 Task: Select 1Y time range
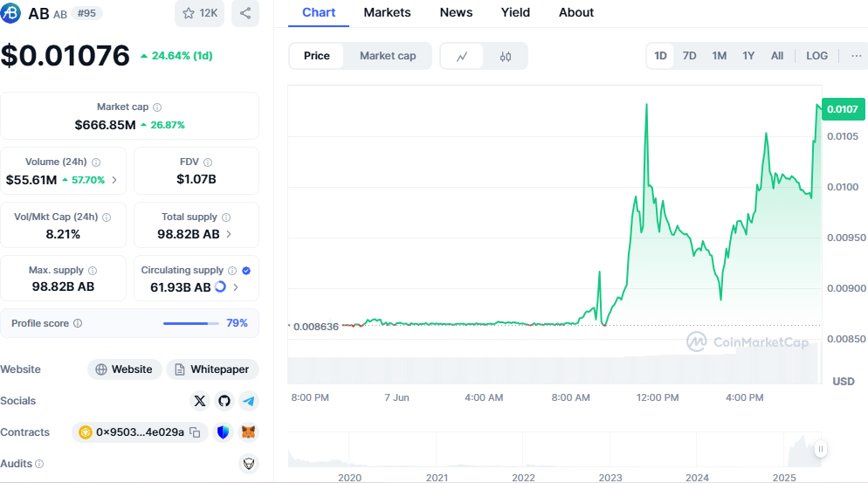[x=748, y=56]
